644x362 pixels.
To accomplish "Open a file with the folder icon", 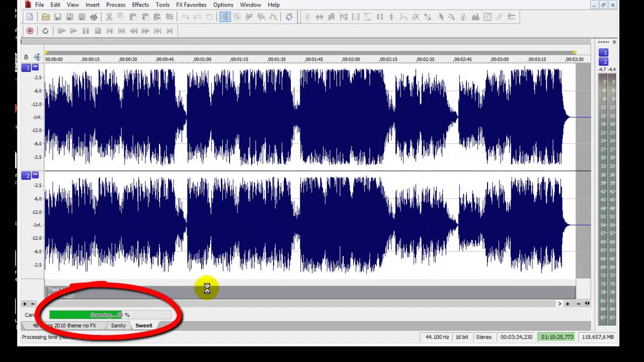I will click(45, 17).
